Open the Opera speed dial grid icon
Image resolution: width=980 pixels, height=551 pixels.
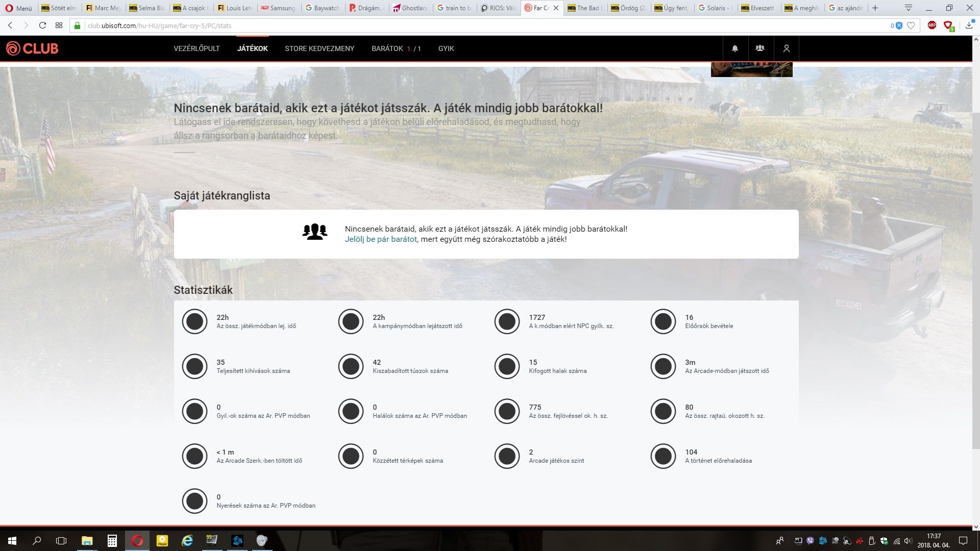pos(59,26)
